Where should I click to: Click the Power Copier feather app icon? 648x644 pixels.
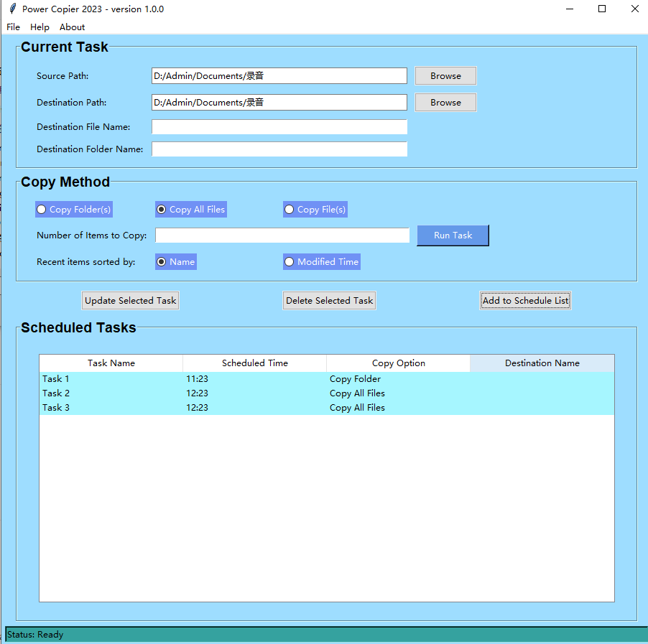pos(13,9)
